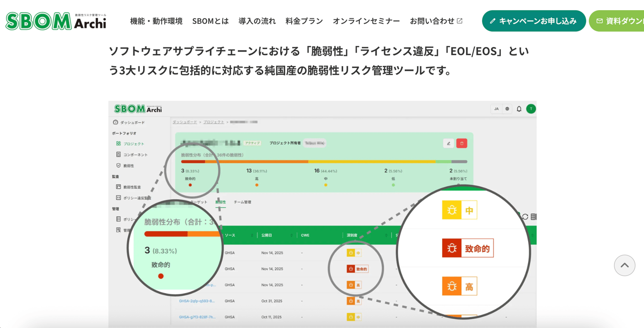Click the 未割り当て label
Image resolution: width=644 pixels, height=328 pixels.
(x=458, y=178)
